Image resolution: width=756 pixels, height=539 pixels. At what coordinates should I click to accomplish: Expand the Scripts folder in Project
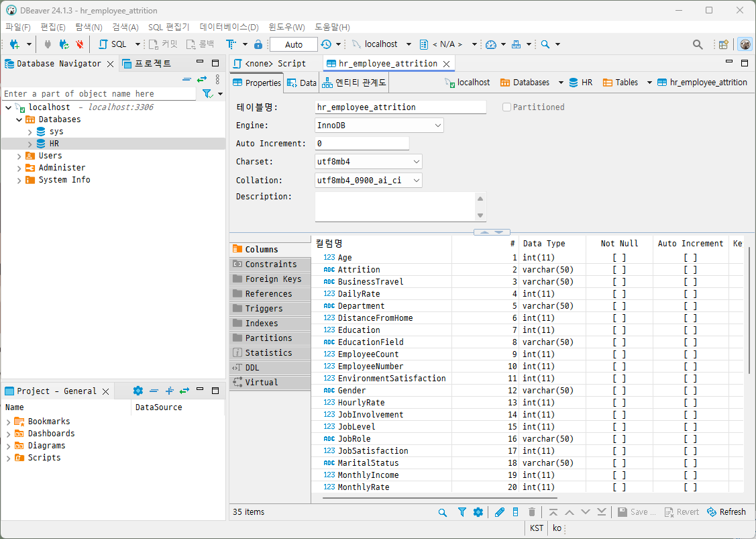pyautogui.click(x=8, y=458)
